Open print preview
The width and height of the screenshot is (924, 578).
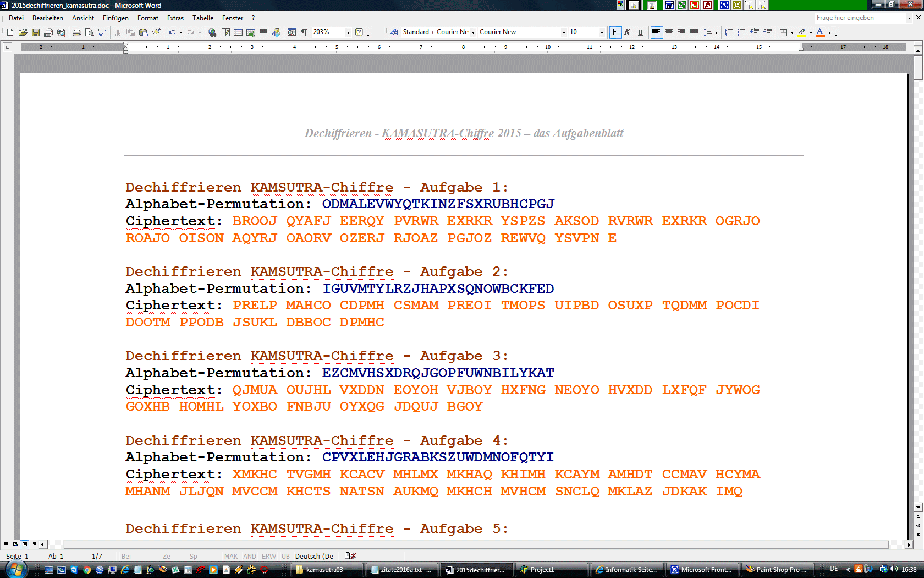click(90, 32)
